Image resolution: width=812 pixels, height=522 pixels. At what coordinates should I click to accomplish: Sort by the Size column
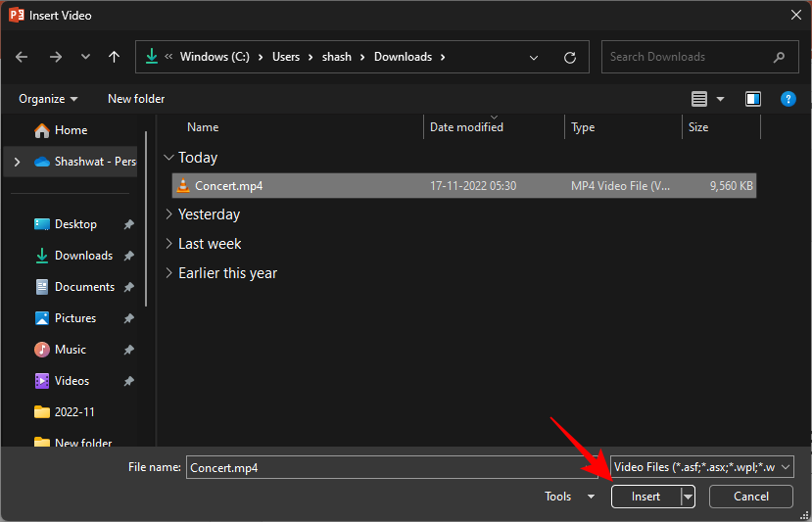pos(698,127)
